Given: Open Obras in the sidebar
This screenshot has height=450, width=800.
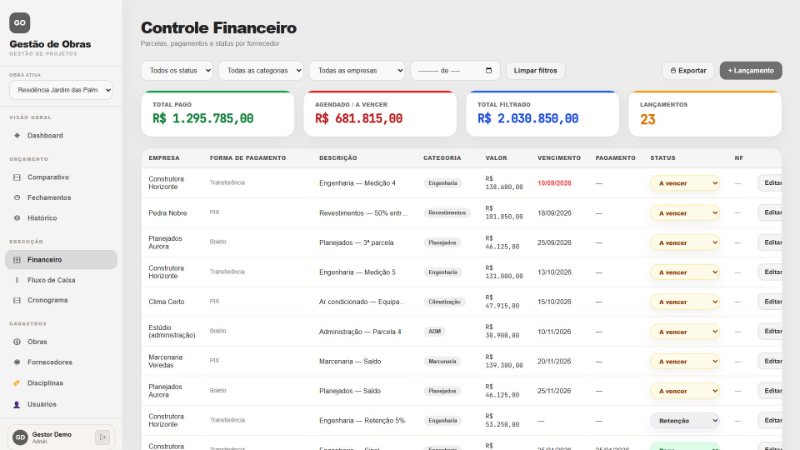Looking at the screenshot, I should [x=61, y=342].
